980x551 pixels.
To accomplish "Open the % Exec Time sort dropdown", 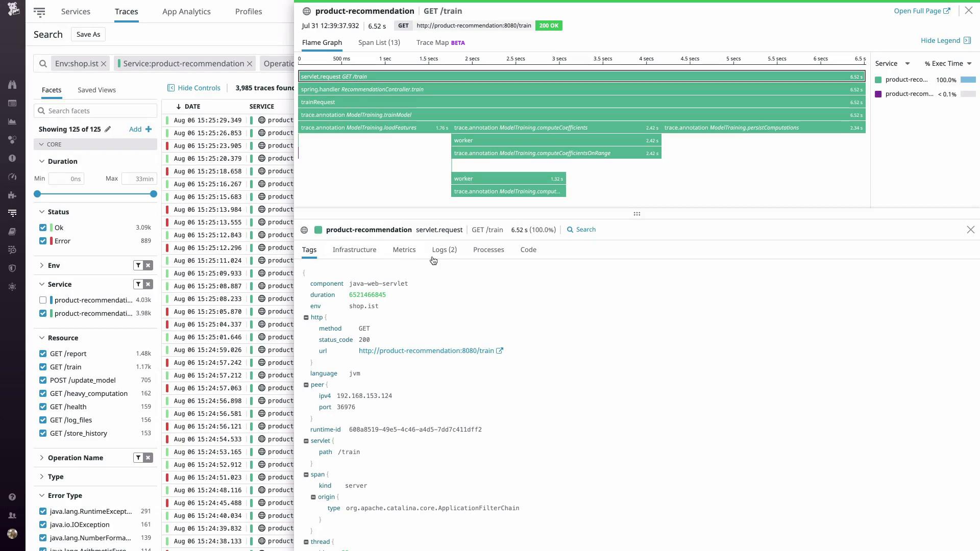I will pyautogui.click(x=948, y=63).
